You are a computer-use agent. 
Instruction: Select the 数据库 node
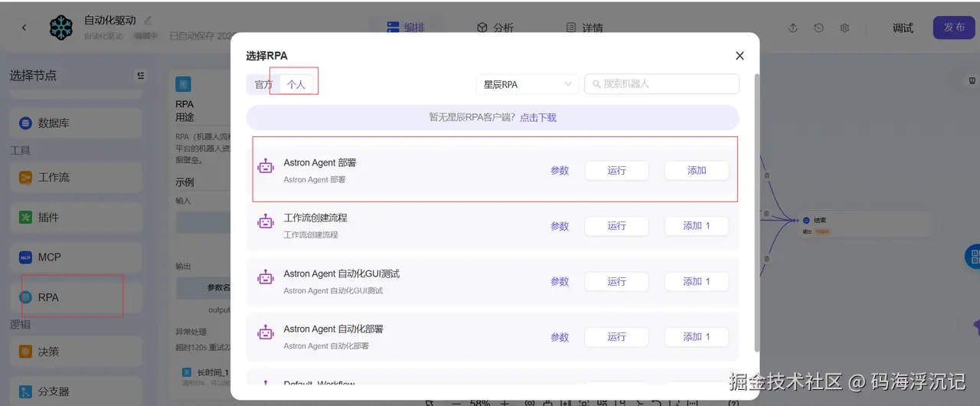(76, 123)
